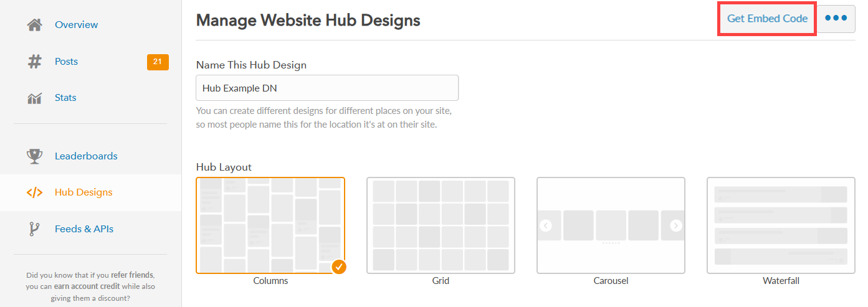
Task: Click the Feeds & APIs branch icon
Action: [35, 229]
